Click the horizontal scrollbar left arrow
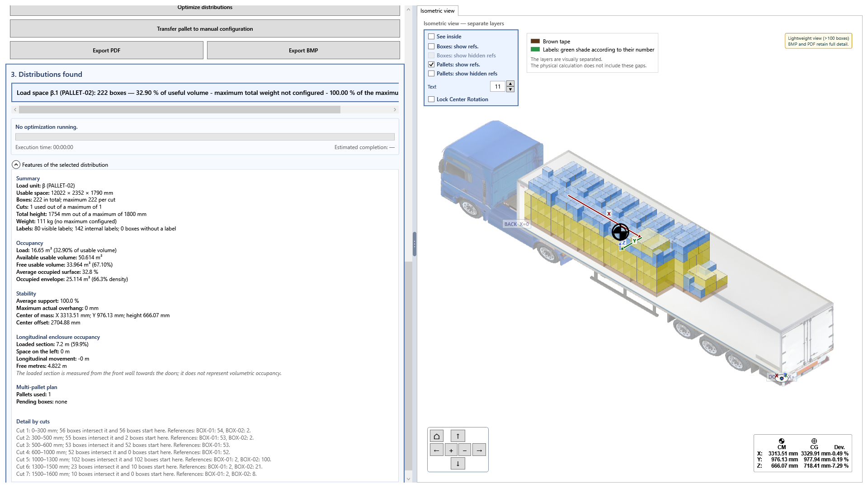Image resolution: width=868 pixels, height=488 pixels. (15, 110)
